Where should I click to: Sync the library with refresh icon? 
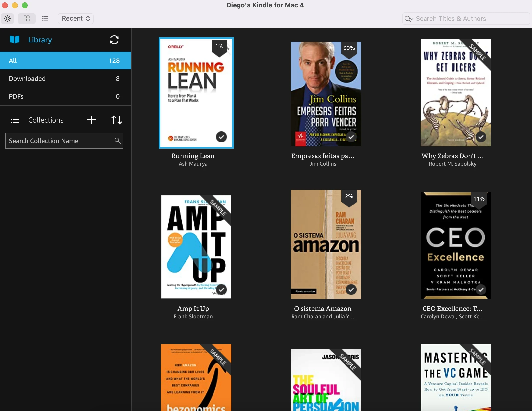114,40
